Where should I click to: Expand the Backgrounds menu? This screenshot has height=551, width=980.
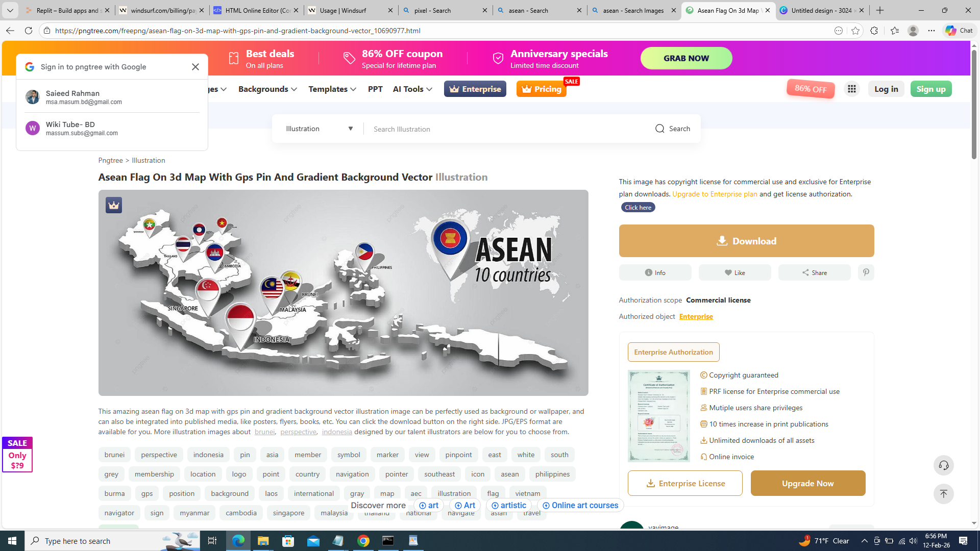267,89
